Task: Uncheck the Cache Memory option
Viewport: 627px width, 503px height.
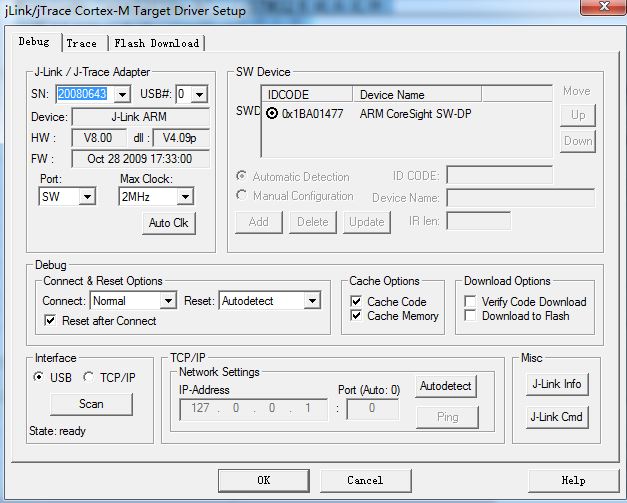Action: tap(357, 316)
